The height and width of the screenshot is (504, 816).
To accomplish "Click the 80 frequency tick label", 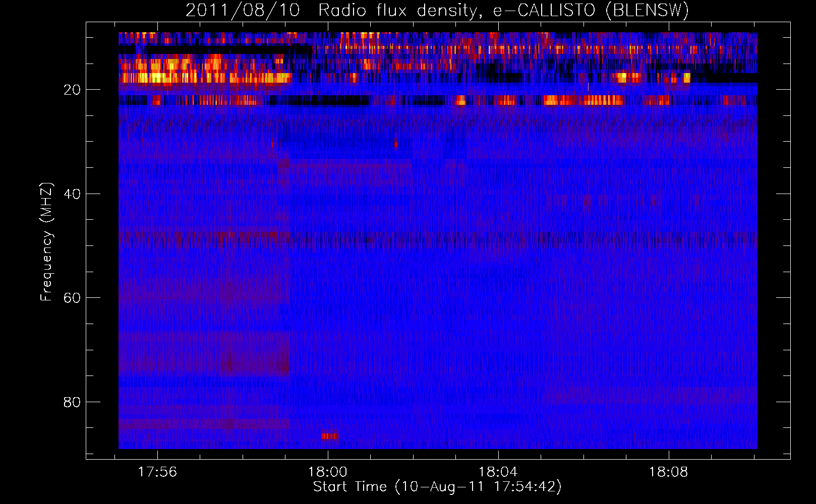I will coord(72,402).
